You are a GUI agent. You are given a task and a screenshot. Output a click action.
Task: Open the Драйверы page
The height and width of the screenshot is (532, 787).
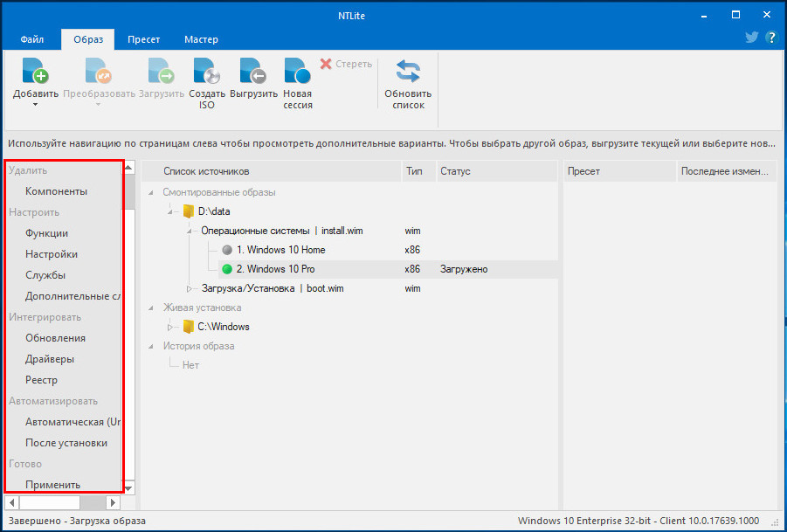50,359
